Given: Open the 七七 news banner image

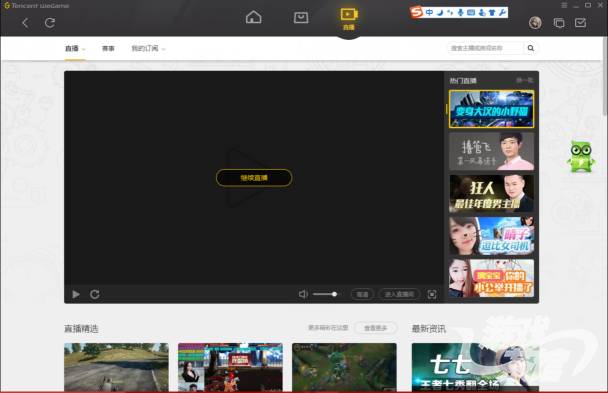Looking at the screenshot, I should (x=475, y=367).
